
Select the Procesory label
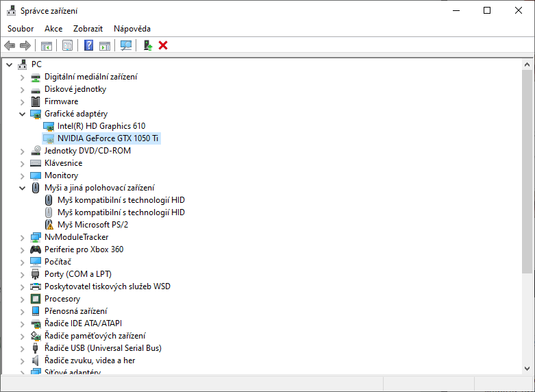(62, 299)
